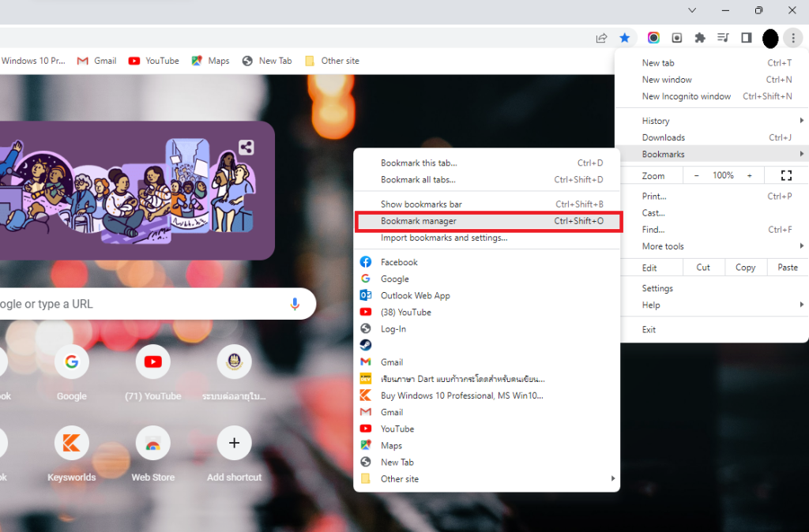This screenshot has width=809, height=532.
Task: Open the Web Store shortcut
Action: [x=152, y=443]
